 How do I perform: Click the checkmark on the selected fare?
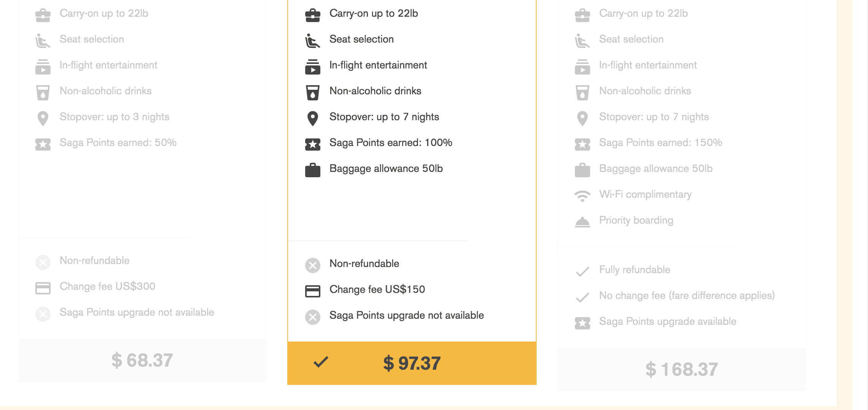tap(320, 362)
